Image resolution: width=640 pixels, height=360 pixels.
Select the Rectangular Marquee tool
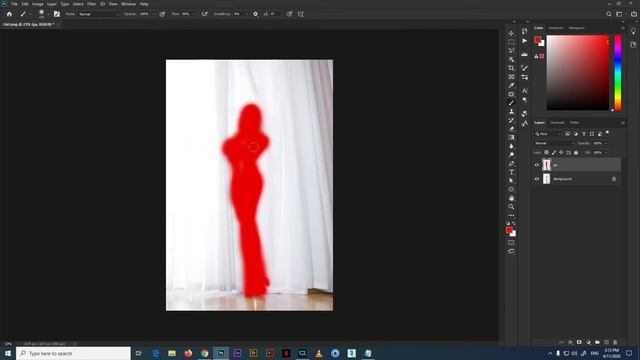(511, 42)
